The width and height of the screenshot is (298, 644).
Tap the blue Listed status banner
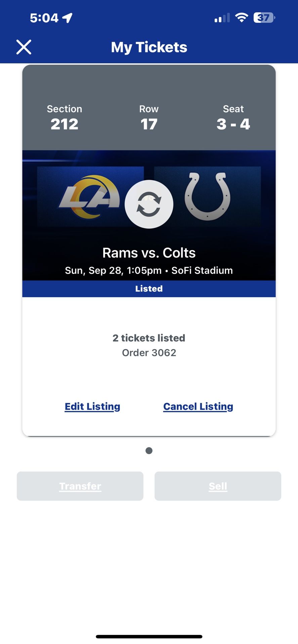coord(149,288)
